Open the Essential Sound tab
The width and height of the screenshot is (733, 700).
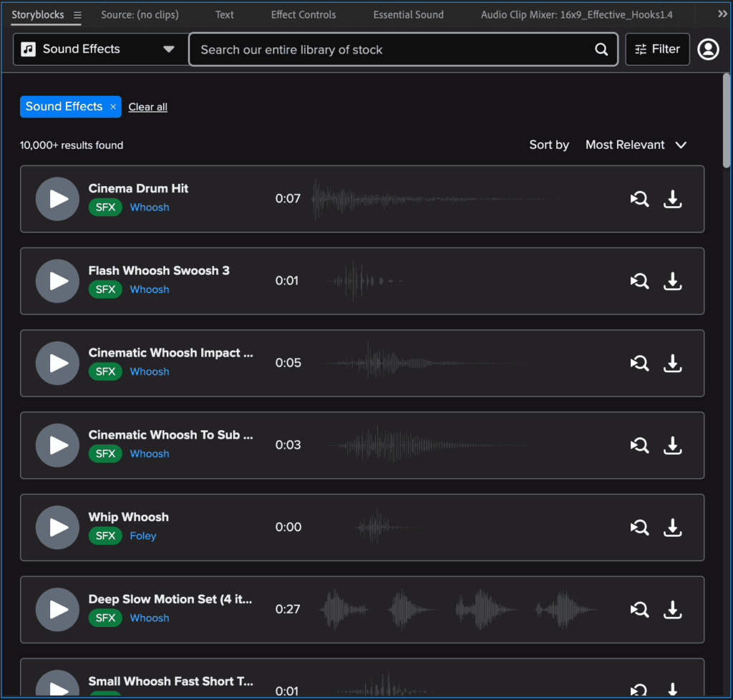tap(408, 15)
